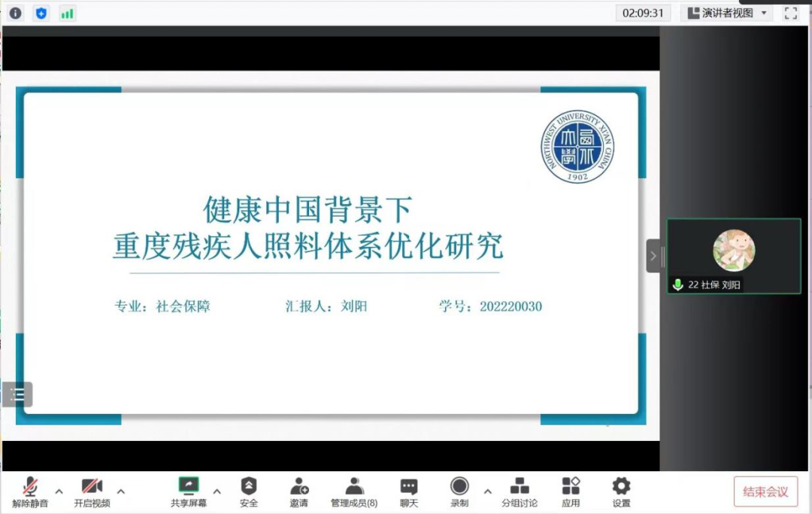The height and width of the screenshot is (514, 812).
Task: Open the 安全 security options
Action: click(x=249, y=492)
